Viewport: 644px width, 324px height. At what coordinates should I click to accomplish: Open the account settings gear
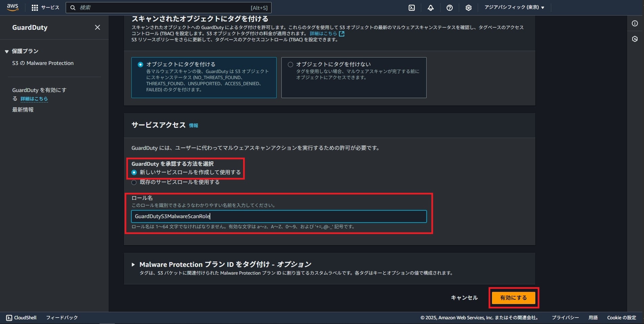click(x=468, y=7)
